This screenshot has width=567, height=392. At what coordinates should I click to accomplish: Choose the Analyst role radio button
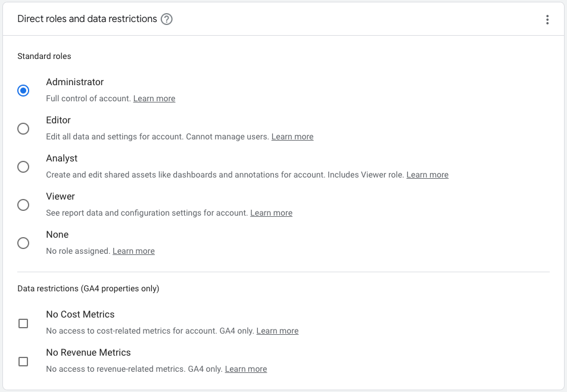pyautogui.click(x=23, y=167)
